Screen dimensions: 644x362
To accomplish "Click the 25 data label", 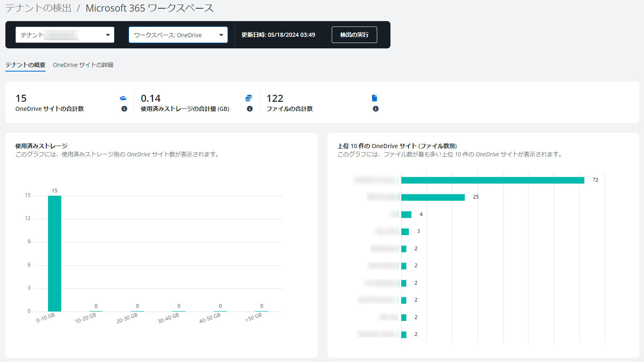I will [x=476, y=197].
